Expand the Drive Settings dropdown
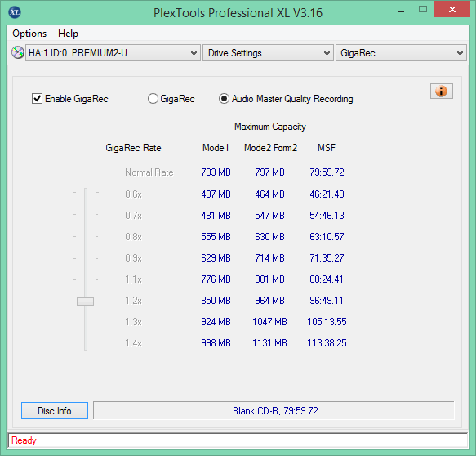The image size is (476, 456). point(268,53)
